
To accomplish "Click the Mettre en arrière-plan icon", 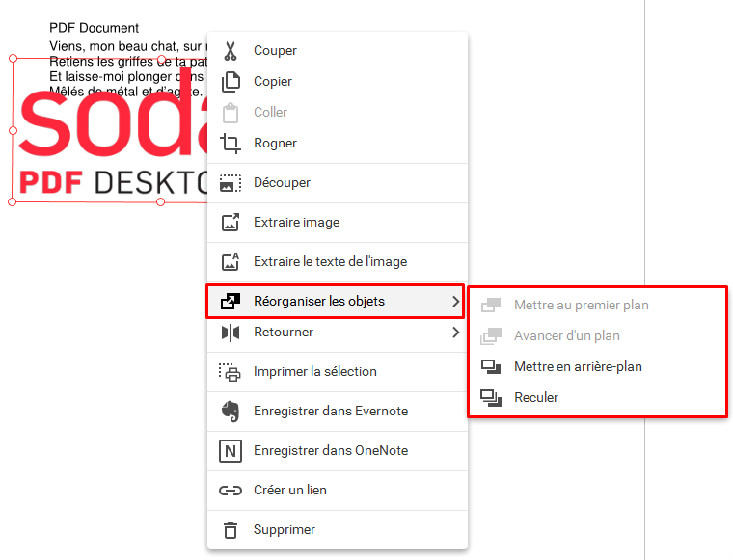I will point(491,367).
